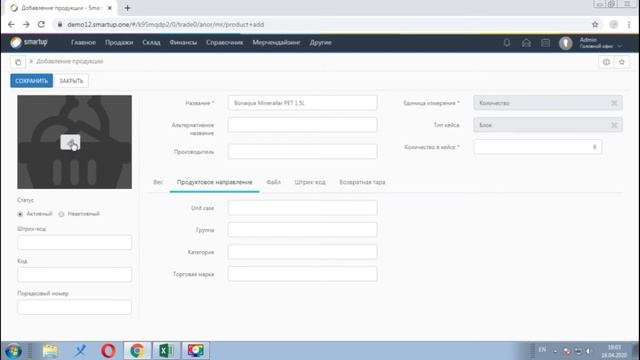
Task: Click the Unit case field
Action: point(302,208)
